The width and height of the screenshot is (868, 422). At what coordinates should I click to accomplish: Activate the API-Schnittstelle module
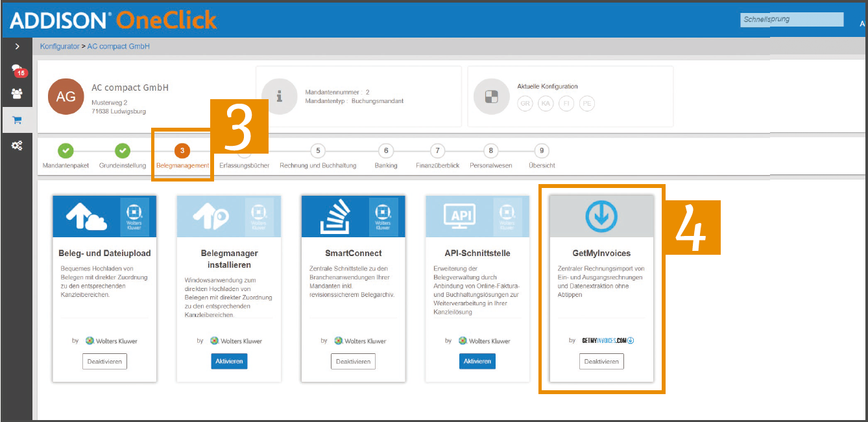pyautogui.click(x=477, y=361)
